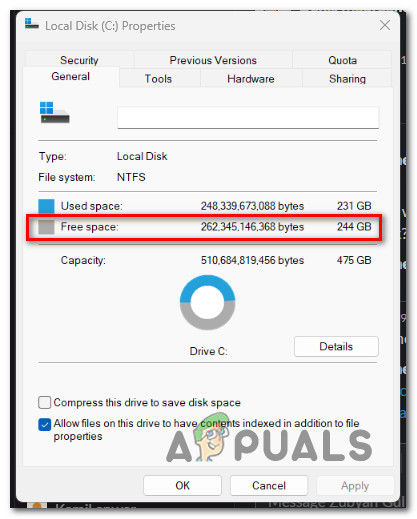This screenshot has height=519, width=417.
Task: Click the drive usage donut chart
Action: (x=207, y=302)
